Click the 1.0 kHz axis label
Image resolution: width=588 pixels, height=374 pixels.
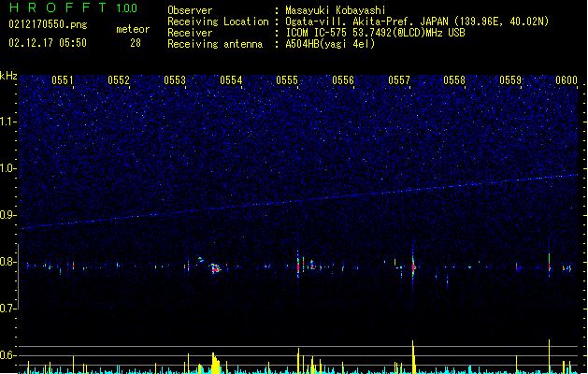[x=7, y=168]
